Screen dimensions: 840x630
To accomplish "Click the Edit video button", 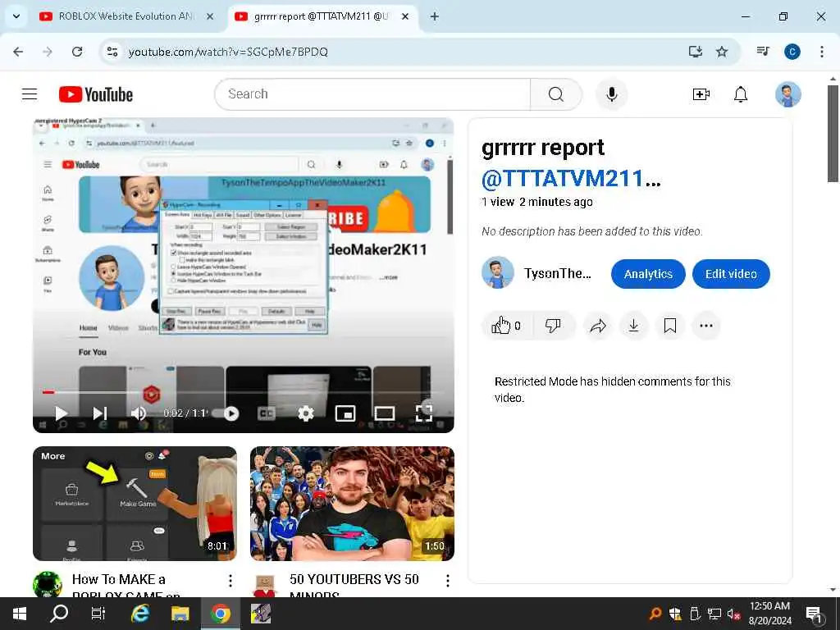I will [x=731, y=274].
